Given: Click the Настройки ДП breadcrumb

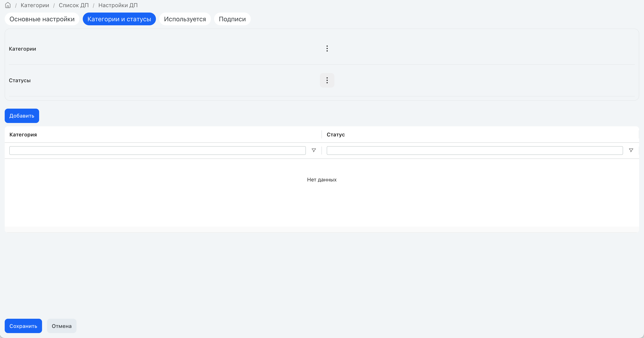Looking at the screenshot, I should click(118, 5).
